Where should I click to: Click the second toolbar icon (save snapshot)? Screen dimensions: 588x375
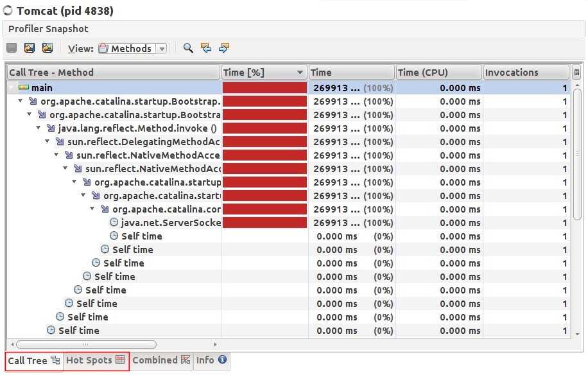coord(30,48)
